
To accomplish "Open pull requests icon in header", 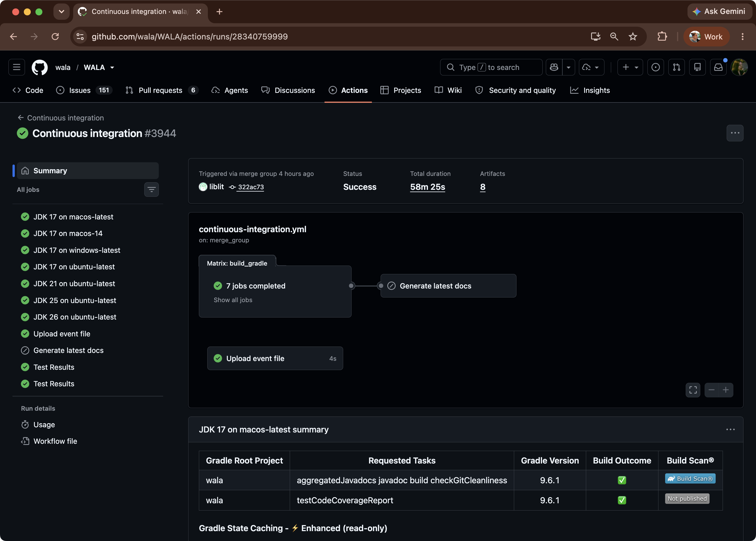I will click(676, 67).
